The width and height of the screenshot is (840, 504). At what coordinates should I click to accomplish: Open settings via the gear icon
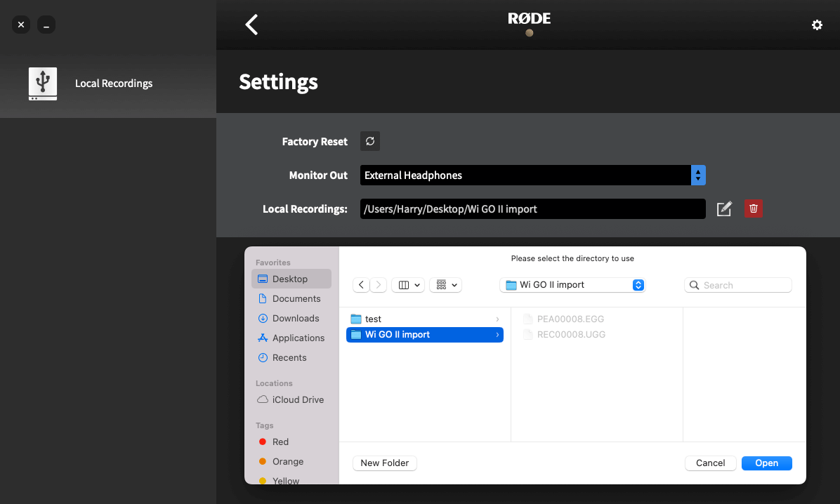816,25
